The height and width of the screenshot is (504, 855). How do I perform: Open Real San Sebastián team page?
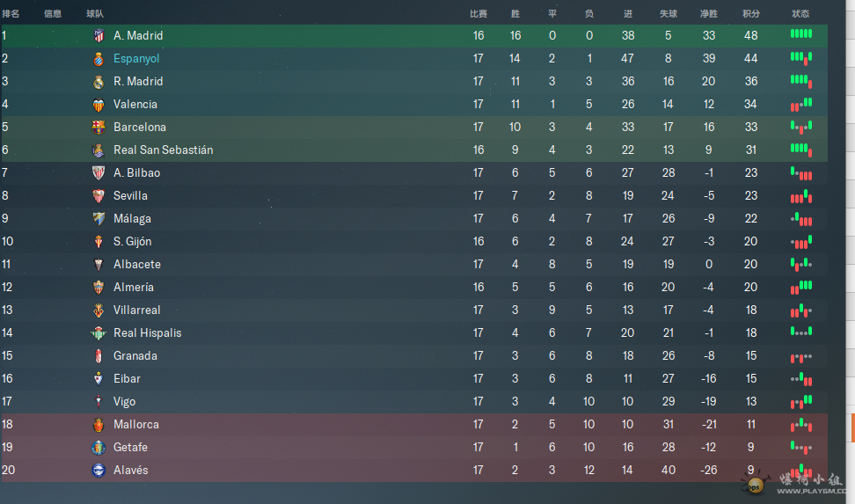(163, 150)
